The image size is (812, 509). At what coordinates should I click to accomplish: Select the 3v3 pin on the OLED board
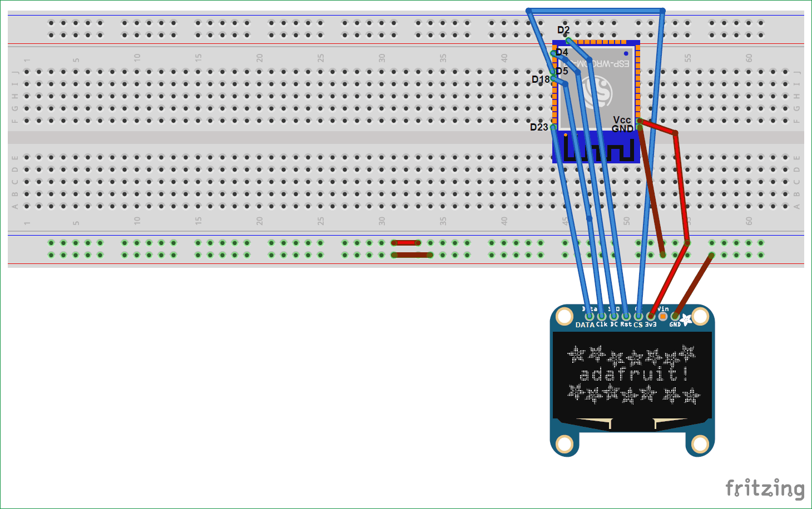pyautogui.click(x=650, y=316)
